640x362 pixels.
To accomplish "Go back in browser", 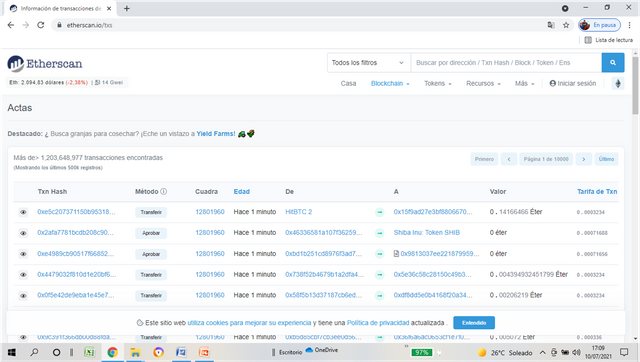I will point(11,25).
